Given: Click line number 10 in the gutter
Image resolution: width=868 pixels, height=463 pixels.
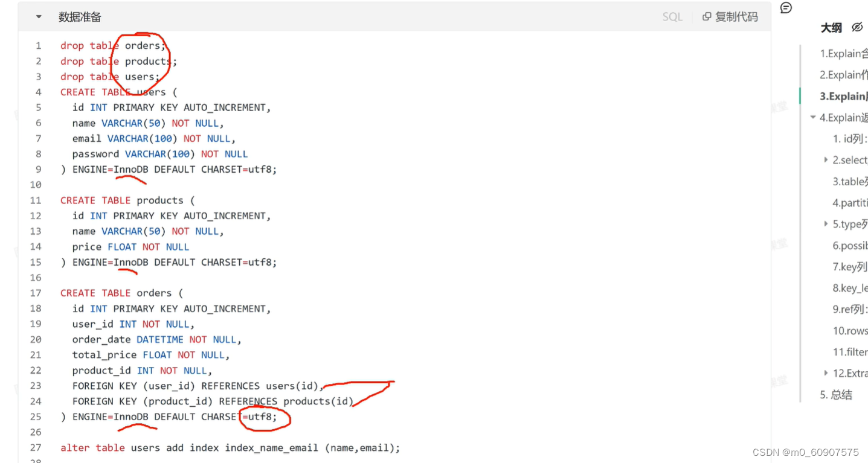Looking at the screenshot, I should coord(36,185).
